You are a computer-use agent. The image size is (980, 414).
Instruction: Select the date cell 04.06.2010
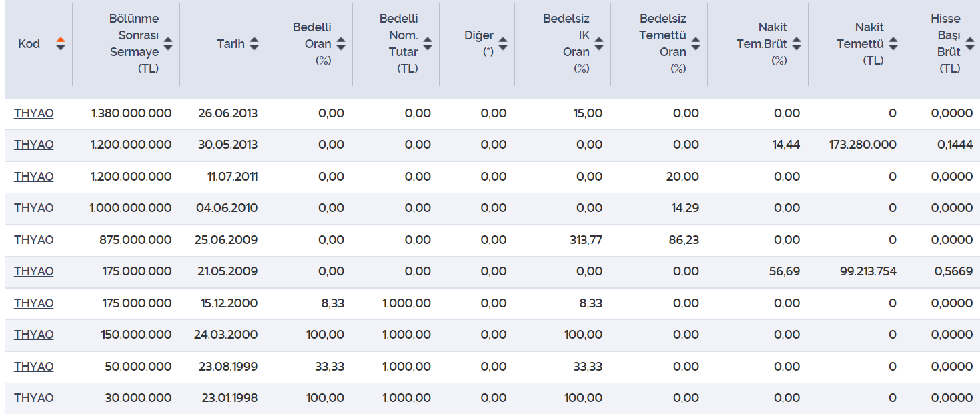coord(227,208)
